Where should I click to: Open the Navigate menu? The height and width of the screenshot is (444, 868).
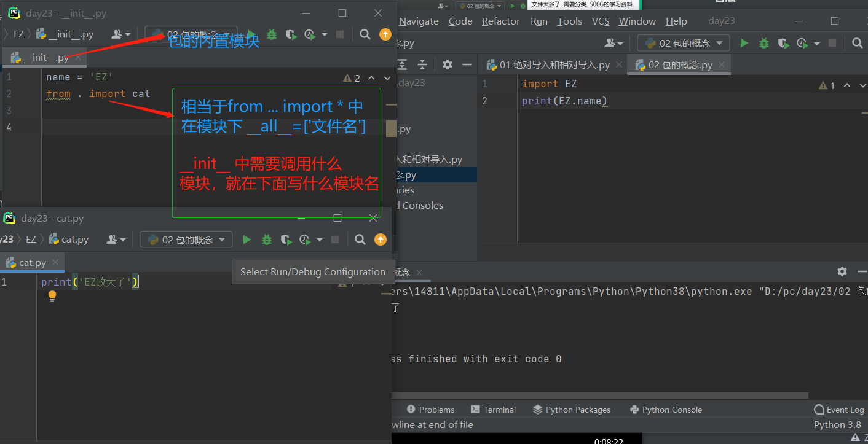419,21
